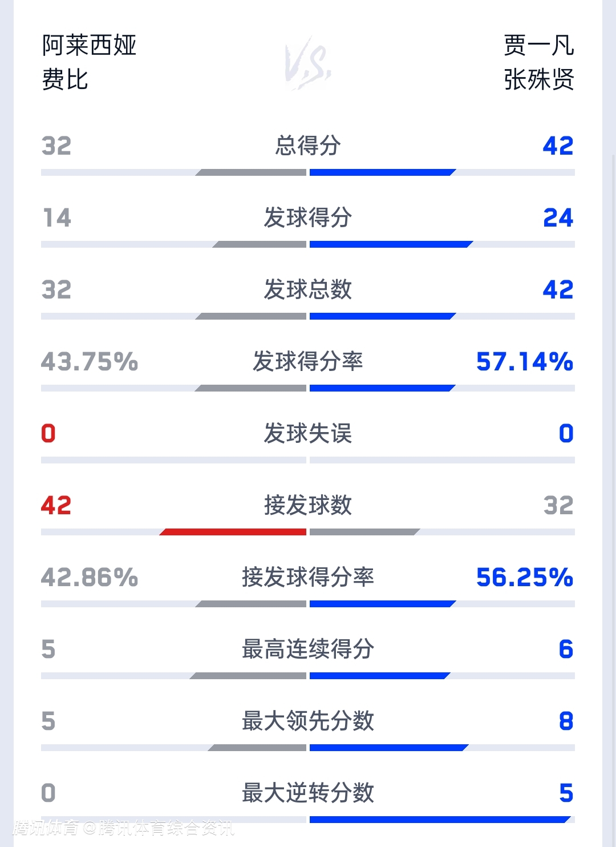Click the 发球总数 label
616x847 pixels.
pyautogui.click(x=308, y=289)
